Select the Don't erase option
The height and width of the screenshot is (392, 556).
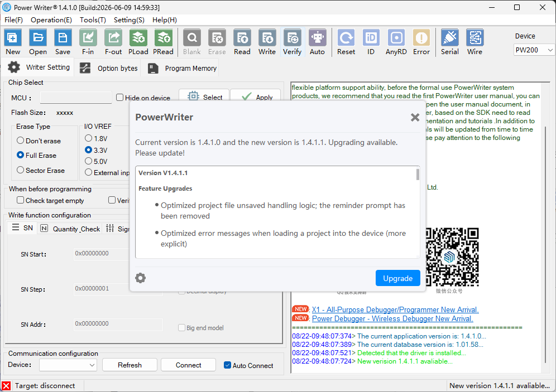point(21,141)
